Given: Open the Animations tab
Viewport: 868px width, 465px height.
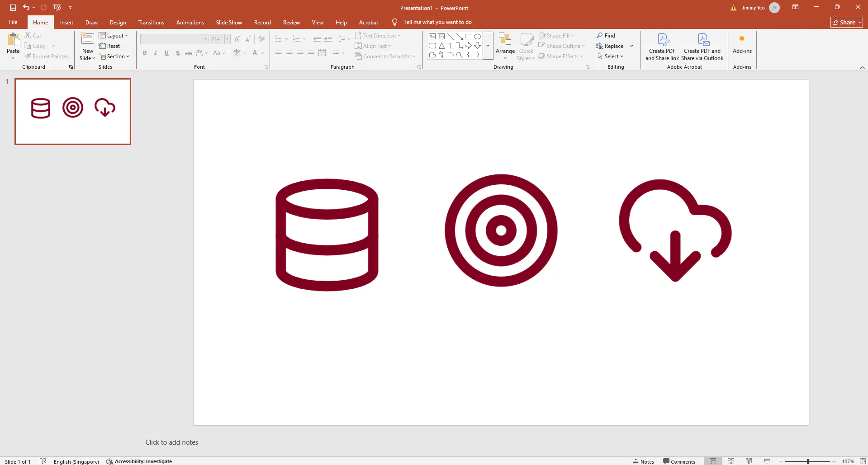Looking at the screenshot, I should tap(190, 22).
